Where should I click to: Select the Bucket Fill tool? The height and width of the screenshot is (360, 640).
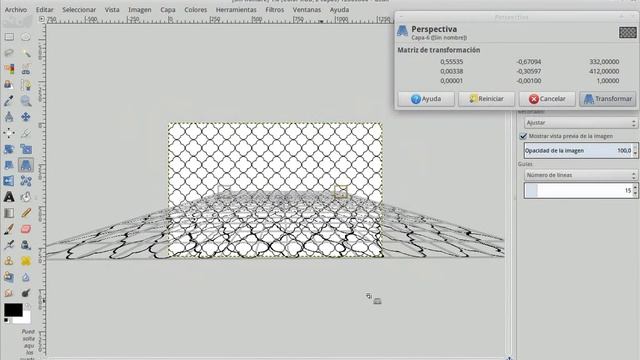tap(26, 197)
